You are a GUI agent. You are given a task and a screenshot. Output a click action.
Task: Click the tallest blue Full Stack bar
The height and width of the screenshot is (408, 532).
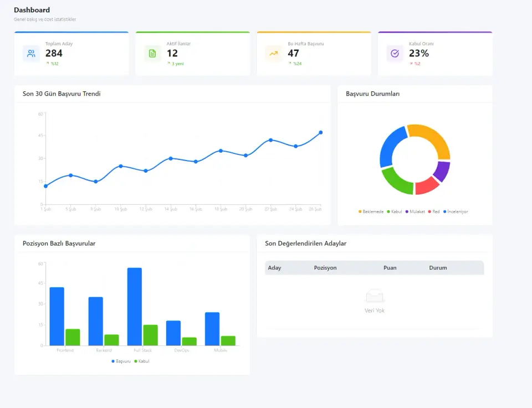point(135,307)
